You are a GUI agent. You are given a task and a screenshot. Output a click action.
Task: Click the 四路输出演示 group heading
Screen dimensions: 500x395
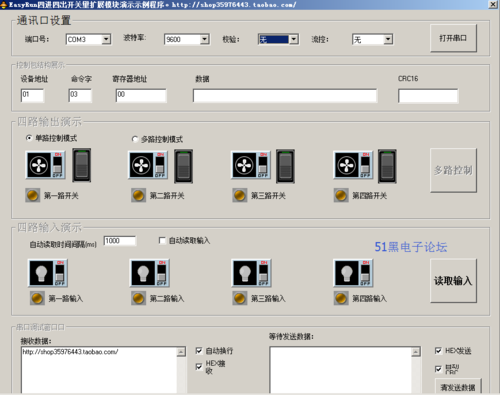pos(49,122)
